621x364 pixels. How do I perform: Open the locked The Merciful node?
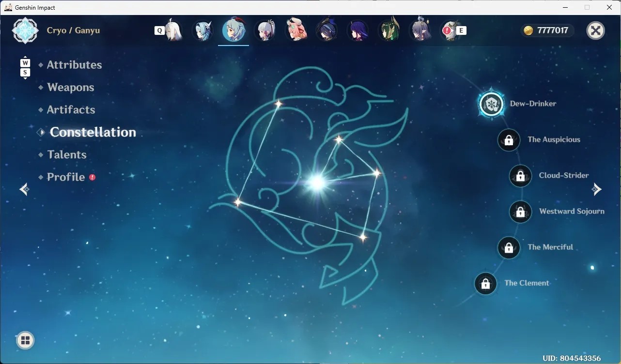(x=509, y=247)
